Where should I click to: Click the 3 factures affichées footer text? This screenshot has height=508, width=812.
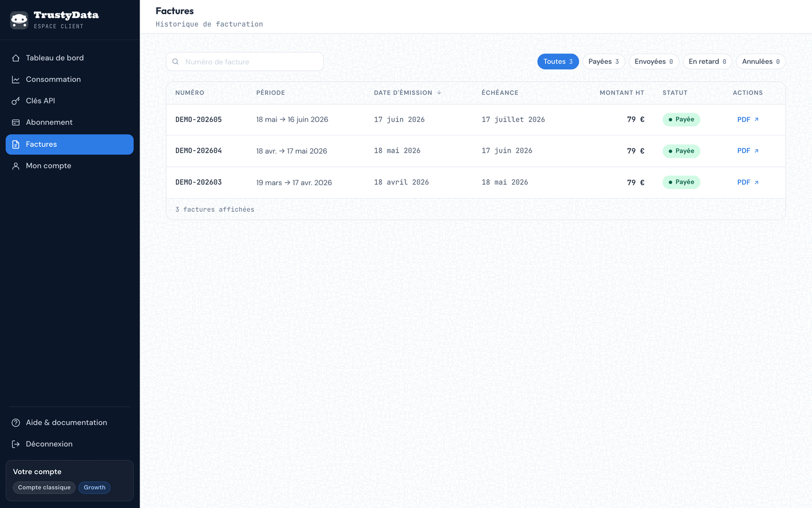point(215,210)
